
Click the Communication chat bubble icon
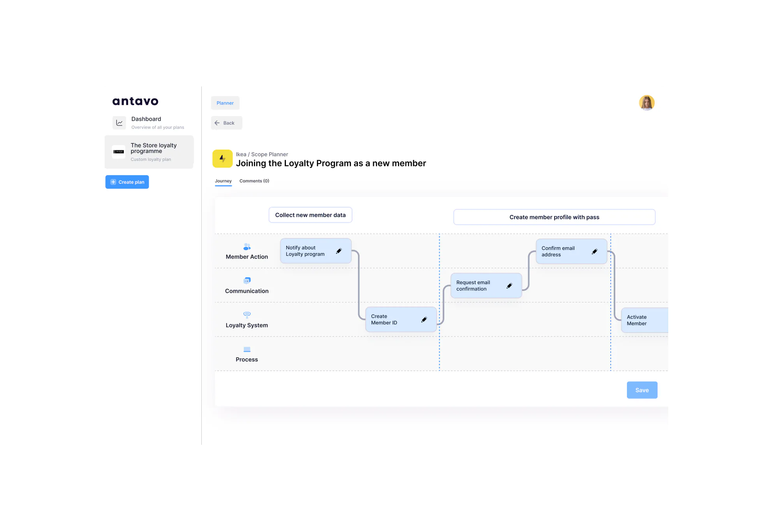pos(247,280)
